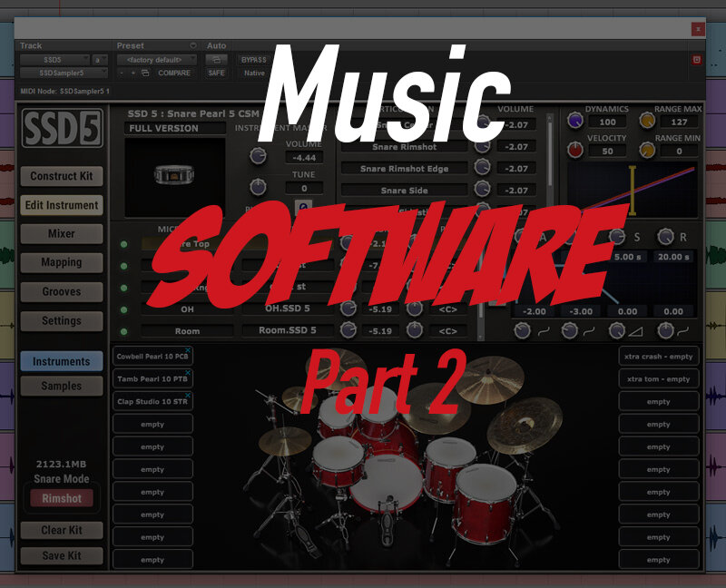Open the SSD5 track selector dropdown
Screen dimensions: 726x588
(x=54, y=60)
